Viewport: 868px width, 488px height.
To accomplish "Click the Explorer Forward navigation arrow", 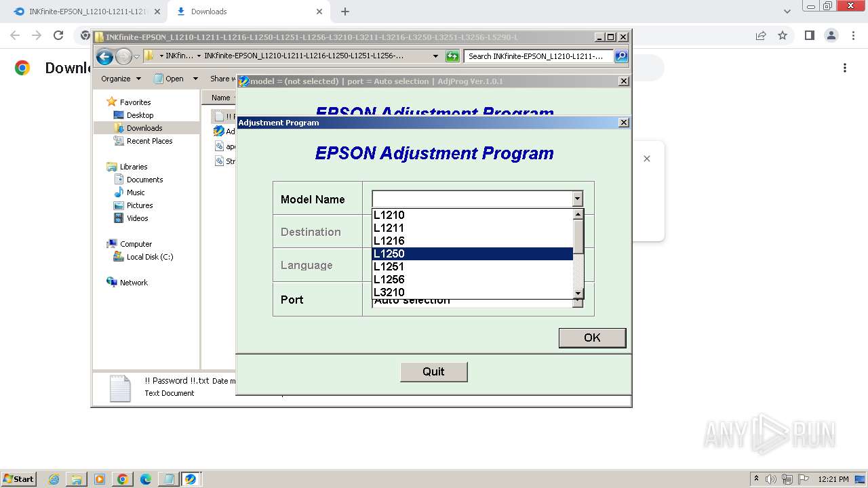I will pyautogui.click(x=123, y=56).
